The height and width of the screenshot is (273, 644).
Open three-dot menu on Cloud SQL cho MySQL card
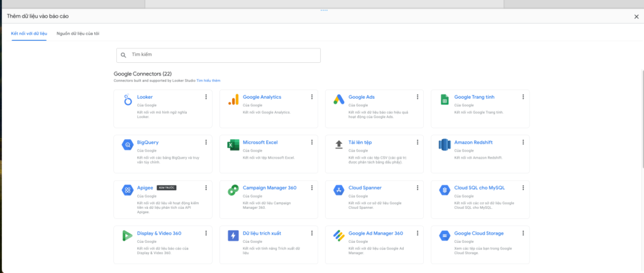523,187
